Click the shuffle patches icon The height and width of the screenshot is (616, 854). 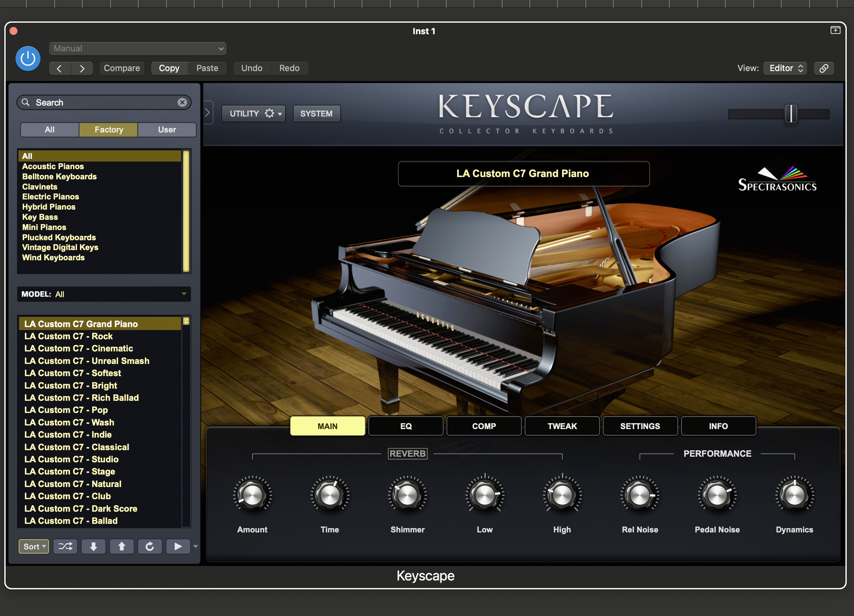(x=65, y=546)
